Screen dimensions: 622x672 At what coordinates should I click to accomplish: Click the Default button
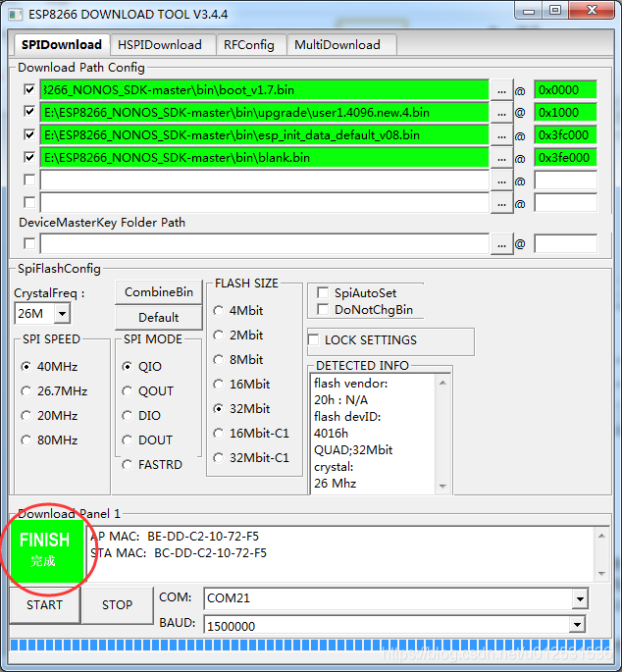(159, 318)
